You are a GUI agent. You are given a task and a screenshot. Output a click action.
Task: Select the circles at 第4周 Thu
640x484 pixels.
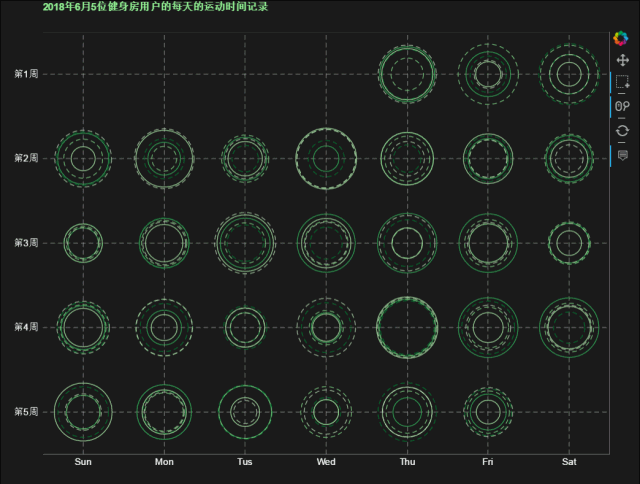[407, 327]
